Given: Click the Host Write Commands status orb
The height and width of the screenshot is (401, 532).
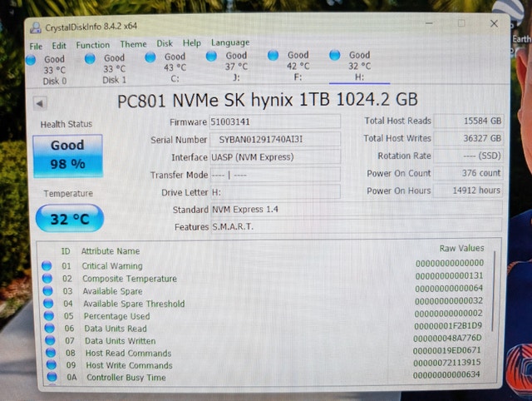Looking at the screenshot, I should 52,364.
